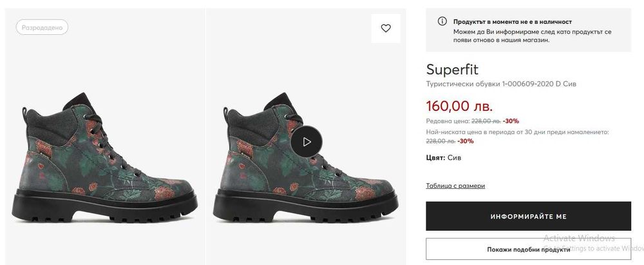The image size is (644, 265).
Task: Click the "Activate Windows" watermark
Action: (581, 238)
